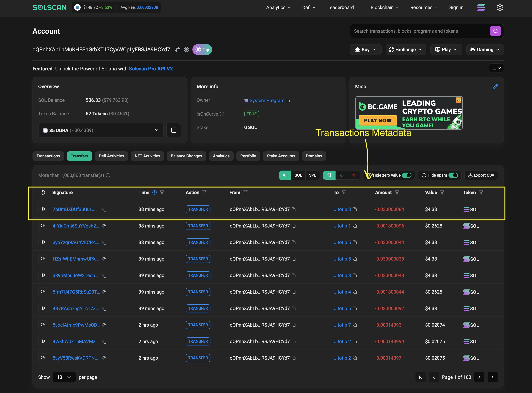Click BC.GAME advertisement banner
Viewport: 532px width, 393px height.
(x=409, y=113)
